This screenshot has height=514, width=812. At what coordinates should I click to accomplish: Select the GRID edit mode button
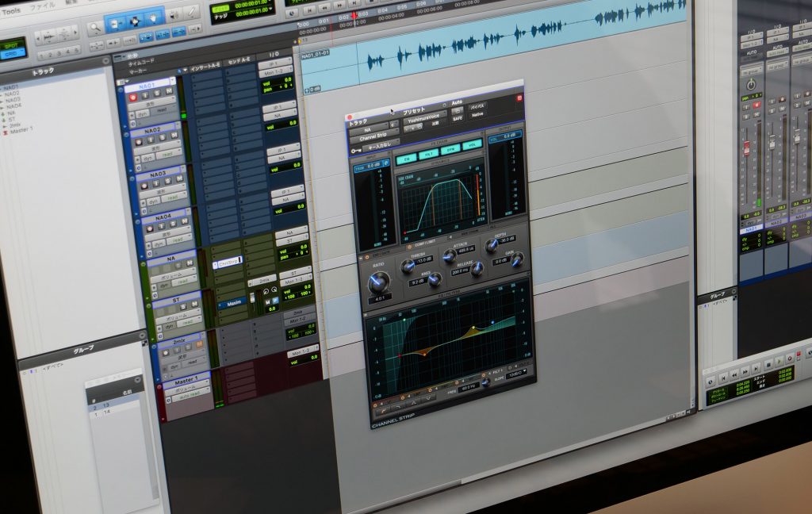tap(12, 54)
